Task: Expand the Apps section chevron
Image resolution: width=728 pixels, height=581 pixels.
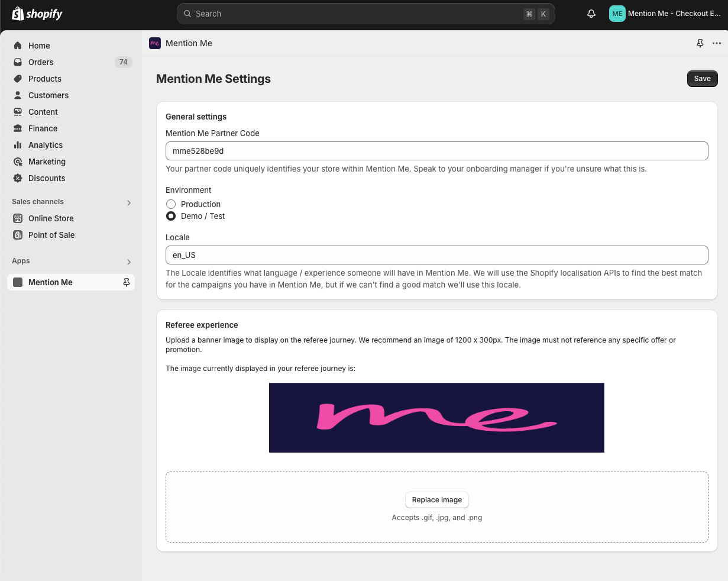Action: click(129, 262)
